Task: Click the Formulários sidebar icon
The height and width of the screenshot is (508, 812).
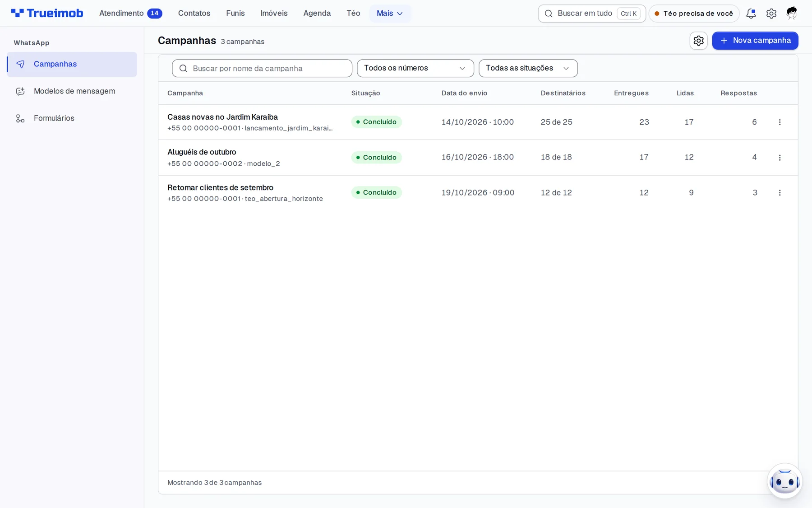Action: 20,118
